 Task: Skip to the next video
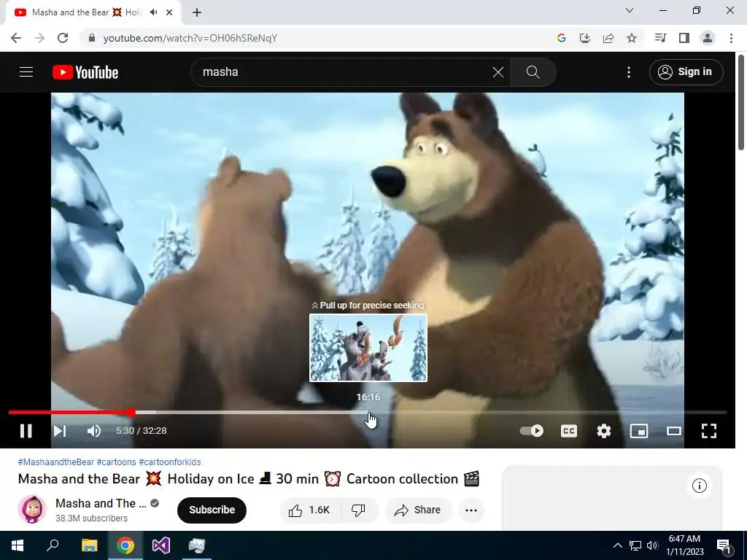click(60, 431)
